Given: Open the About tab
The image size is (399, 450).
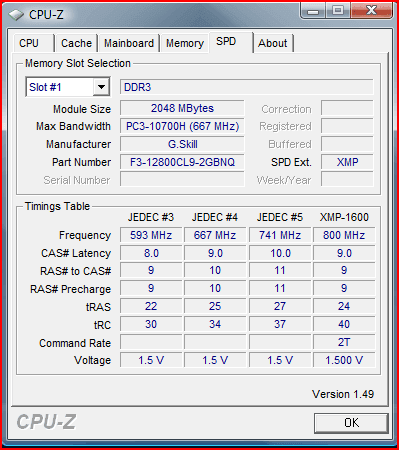Looking at the screenshot, I should pos(273,43).
